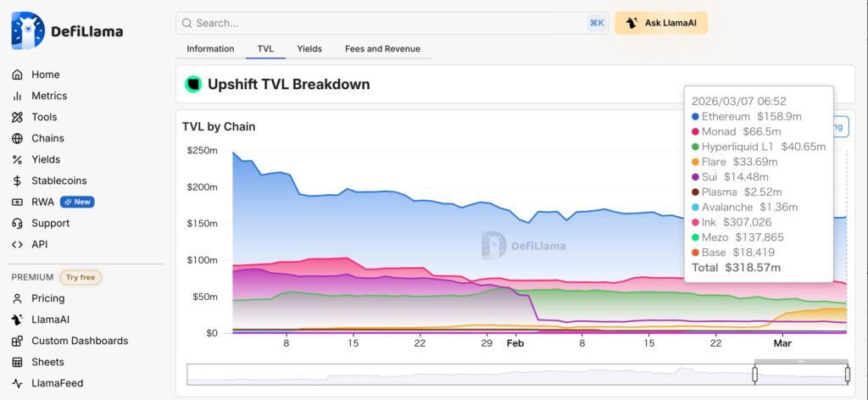Open Yields percent icon in sidebar

point(17,159)
